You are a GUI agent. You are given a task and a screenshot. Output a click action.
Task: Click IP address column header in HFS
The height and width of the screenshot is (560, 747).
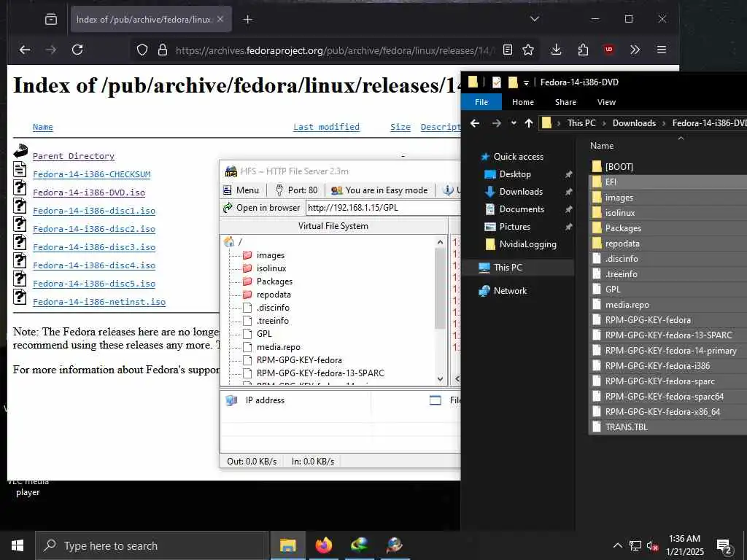[x=265, y=400]
